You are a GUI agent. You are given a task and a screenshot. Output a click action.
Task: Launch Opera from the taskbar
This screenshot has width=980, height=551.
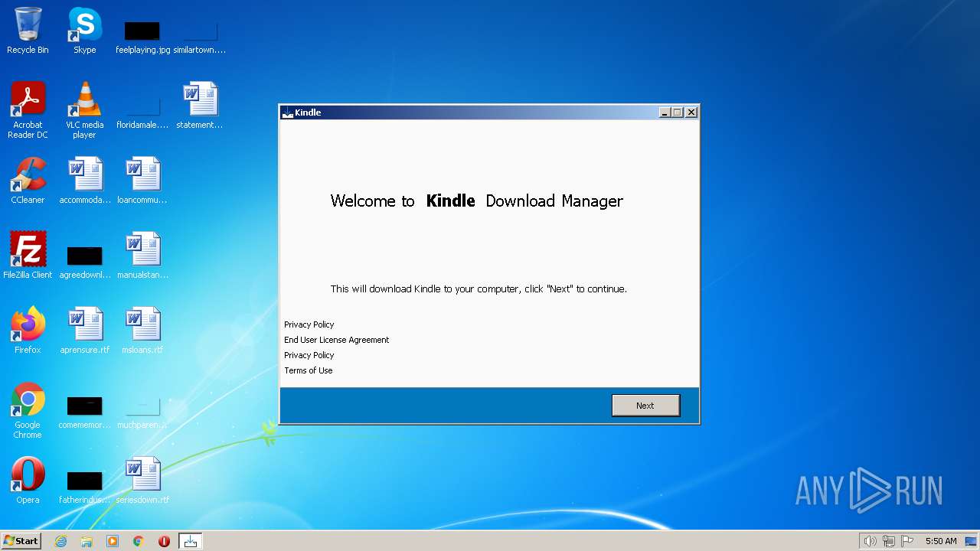click(164, 541)
